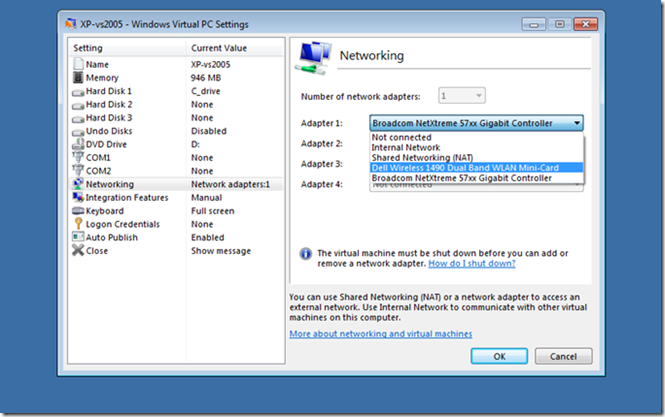Pick Broadcom NetXtreme option in dropdown list

click(x=476, y=178)
